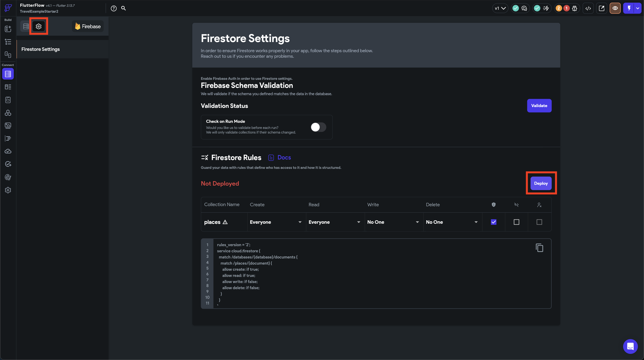Open the support chat bubble
This screenshot has width=644, height=360.
click(x=630, y=346)
